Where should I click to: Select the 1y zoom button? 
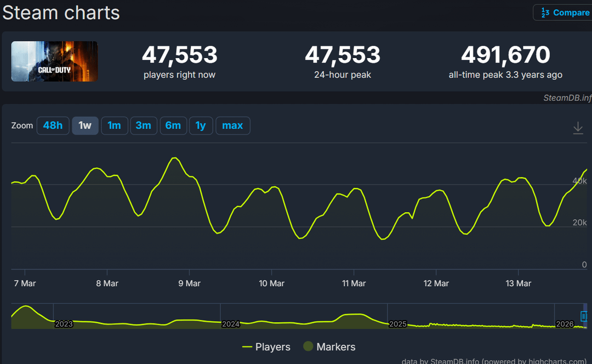click(201, 126)
